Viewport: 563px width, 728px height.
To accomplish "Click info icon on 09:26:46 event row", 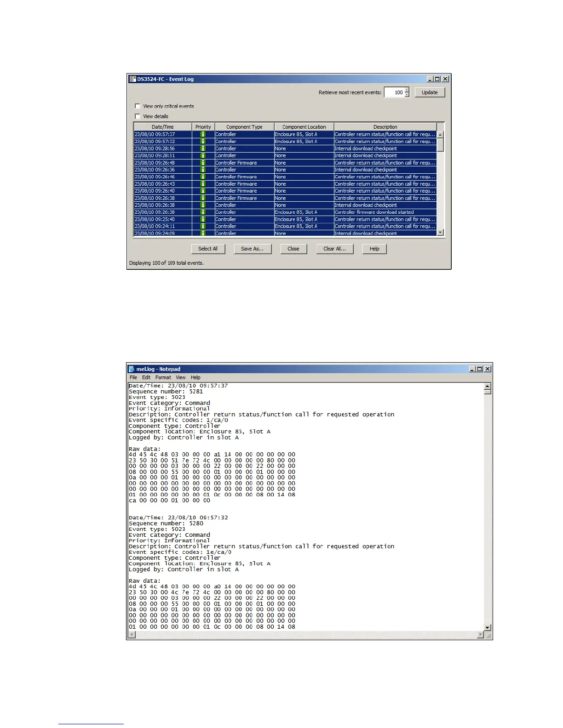I will point(203,177).
